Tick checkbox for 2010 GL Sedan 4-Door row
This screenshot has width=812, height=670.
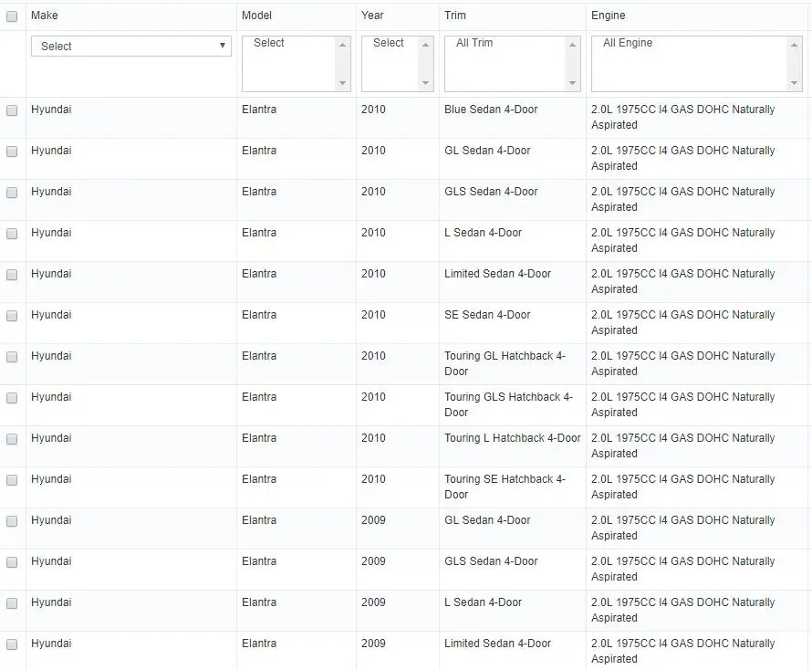pos(11,152)
